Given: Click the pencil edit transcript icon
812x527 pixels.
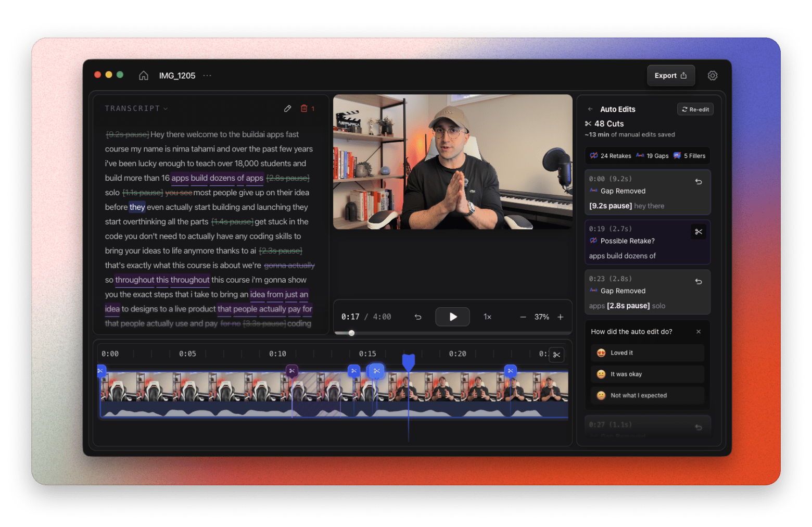Looking at the screenshot, I should tap(287, 108).
